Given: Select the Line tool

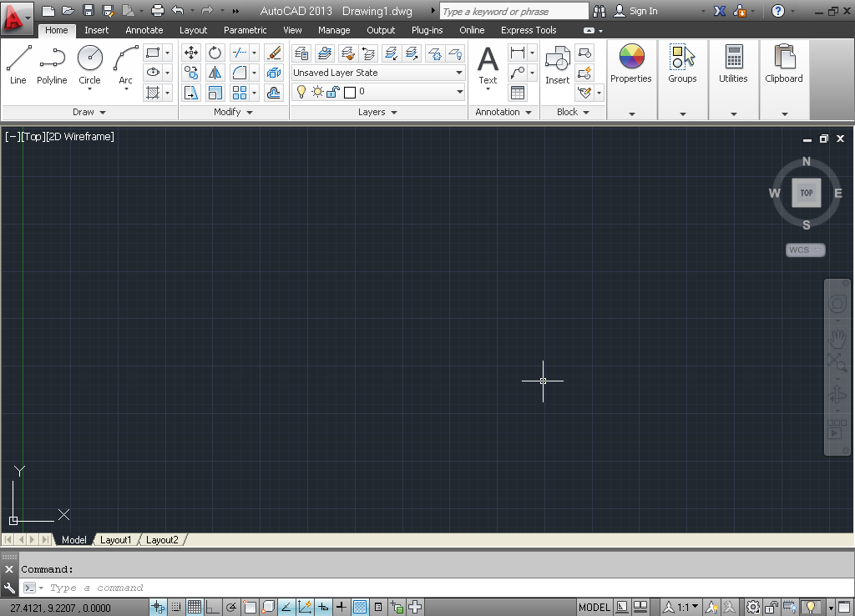Looking at the screenshot, I should tap(18, 58).
